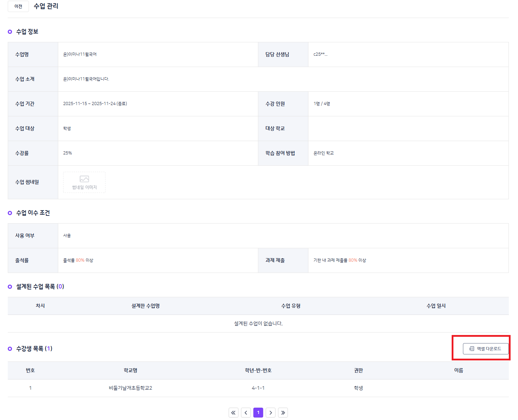Click the 수업 일시 column header
518x420 pixels.
[436, 306]
